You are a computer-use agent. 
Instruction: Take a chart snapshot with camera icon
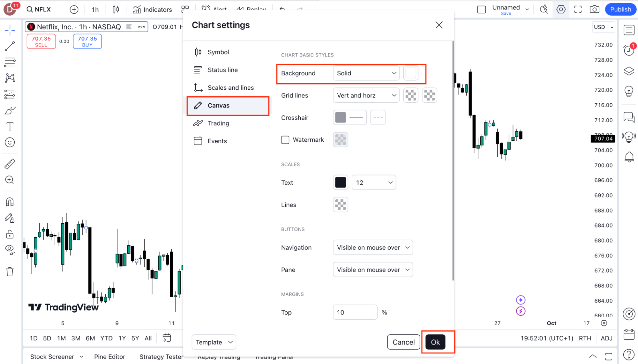(594, 10)
